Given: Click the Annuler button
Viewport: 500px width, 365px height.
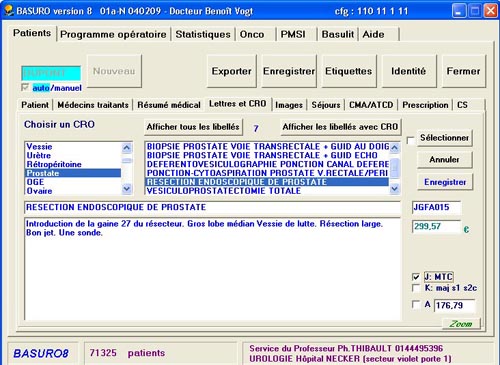Looking at the screenshot, I should coord(444,159).
